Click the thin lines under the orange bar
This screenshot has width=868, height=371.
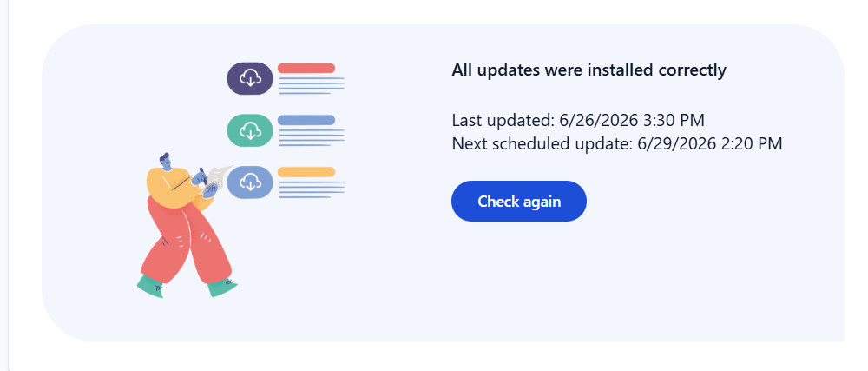click(312, 189)
